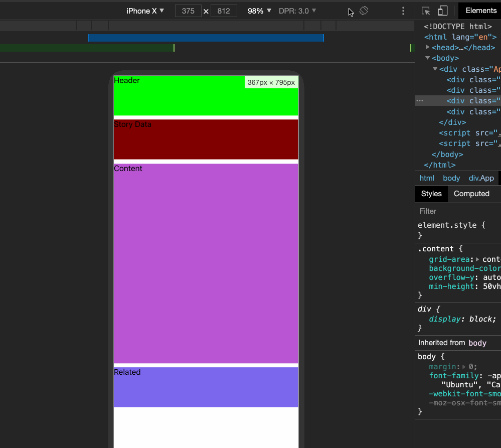Click the height field showing 812
Screen dimensions: 501x448
pyautogui.click(x=224, y=11)
